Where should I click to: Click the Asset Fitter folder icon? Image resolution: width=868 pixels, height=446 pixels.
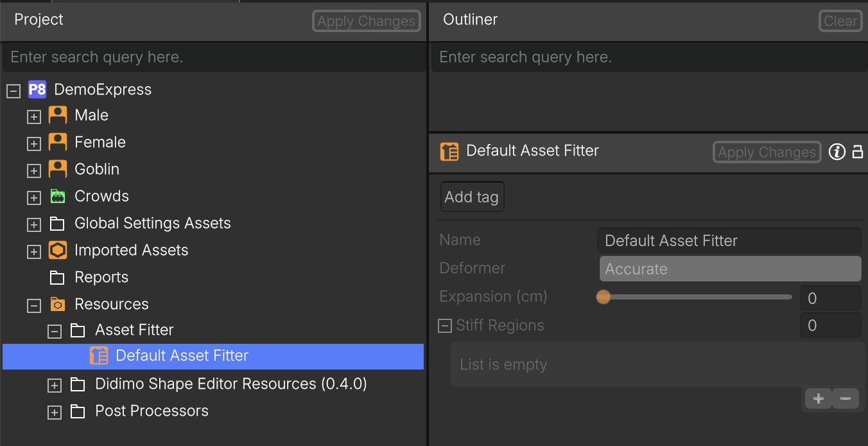pos(78,330)
